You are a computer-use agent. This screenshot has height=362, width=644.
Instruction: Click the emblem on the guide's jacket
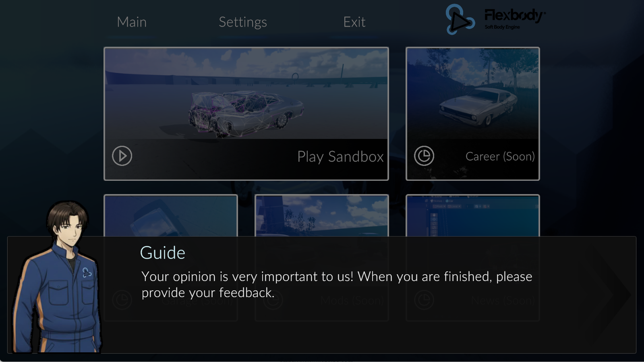click(x=87, y=273)
